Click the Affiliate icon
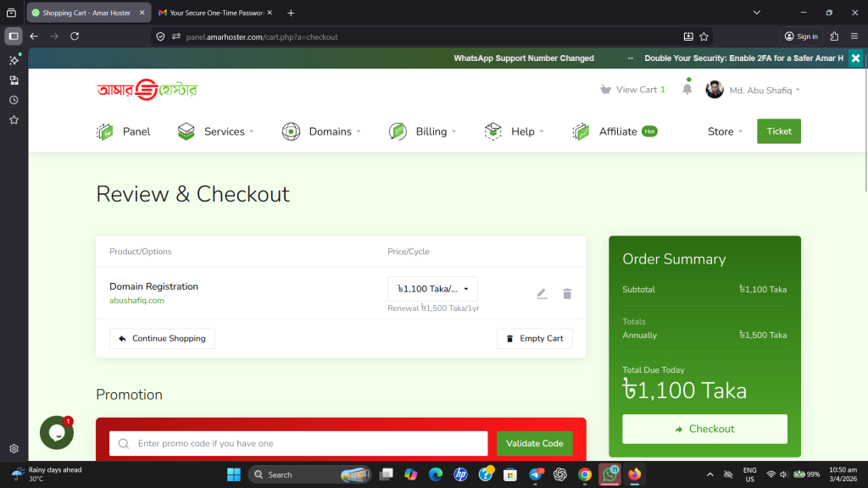Screen dimensions: 868x488 pos(581,131)
